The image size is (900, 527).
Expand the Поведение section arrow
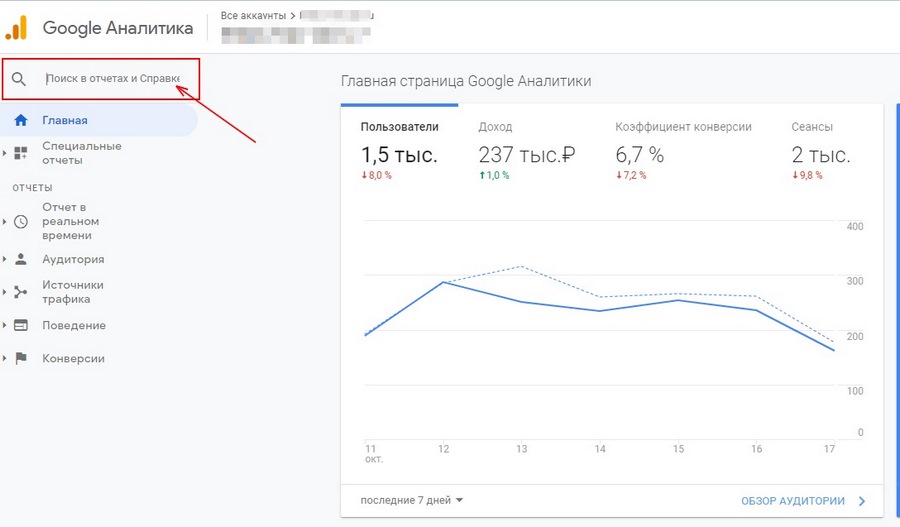5,326
